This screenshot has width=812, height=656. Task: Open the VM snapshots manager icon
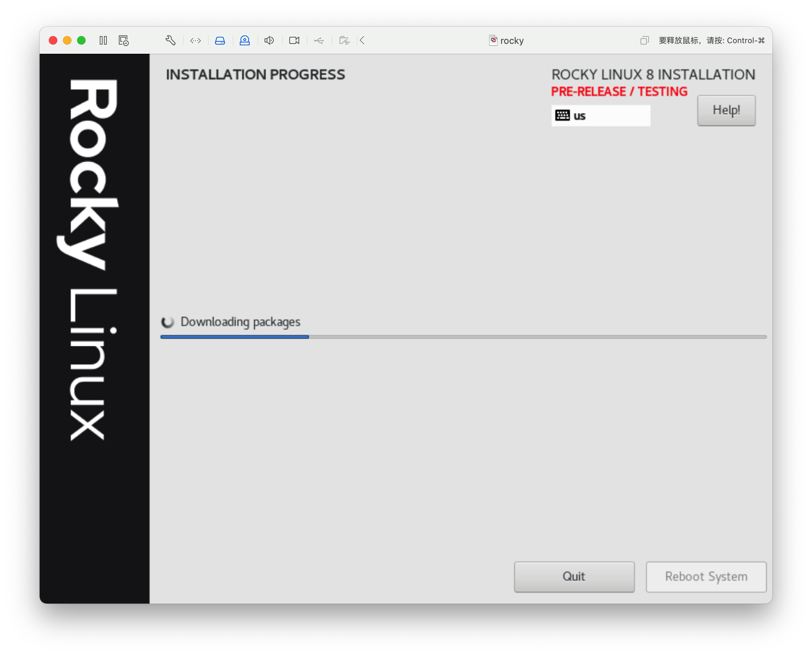point(123,40)
